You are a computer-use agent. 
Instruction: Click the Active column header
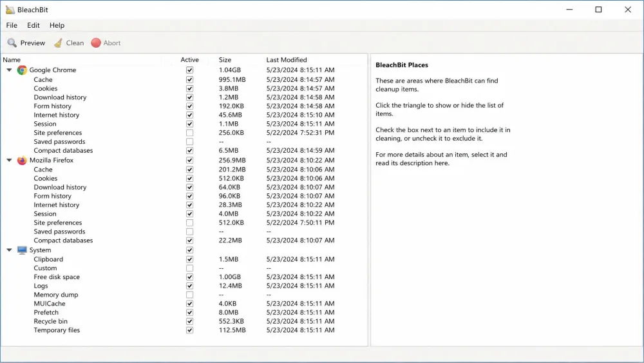click(189, 59)
